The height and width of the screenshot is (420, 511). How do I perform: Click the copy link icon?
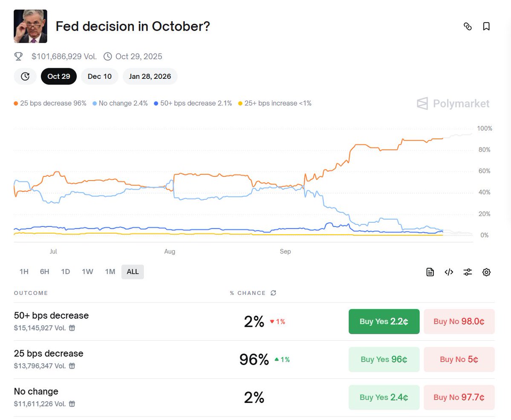tap(468, 26)
